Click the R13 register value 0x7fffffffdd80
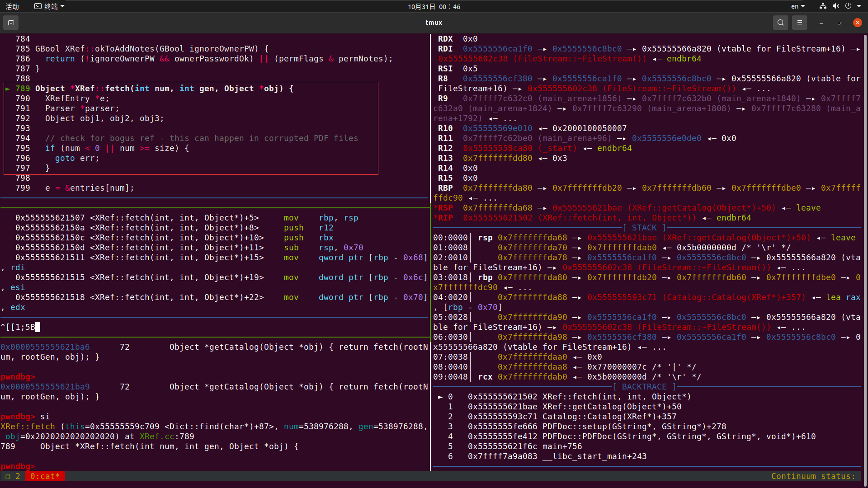 pyautogui.click(x=497, y=158)
